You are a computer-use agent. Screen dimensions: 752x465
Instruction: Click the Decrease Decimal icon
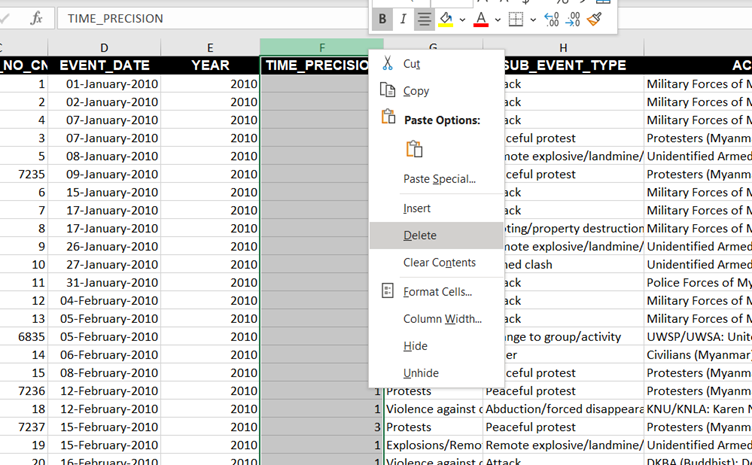[573, 19]
